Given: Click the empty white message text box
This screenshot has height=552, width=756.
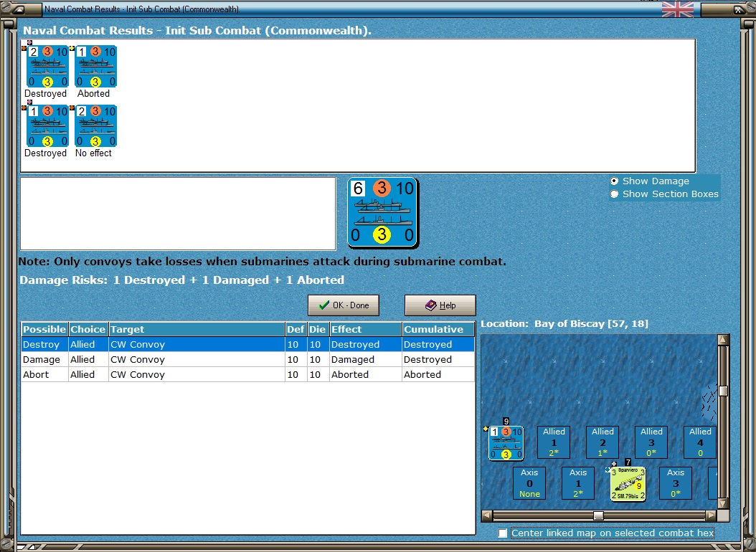Looking at the screenshot, I should (x=178, y=214).
